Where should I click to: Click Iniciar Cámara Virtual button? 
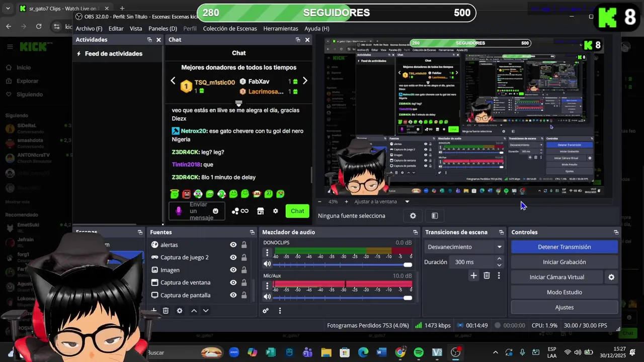557,277
